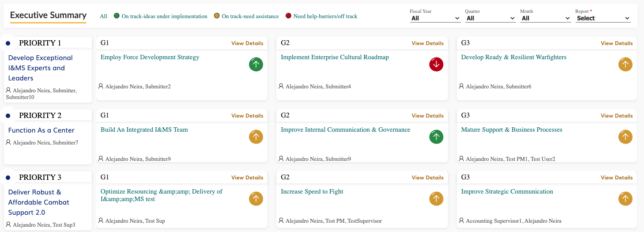The height and width of the screenshot is (232, 644).
Task: Open the Fiscal Year dropdown
Action: pyautogui.click(x=435, y=18)
